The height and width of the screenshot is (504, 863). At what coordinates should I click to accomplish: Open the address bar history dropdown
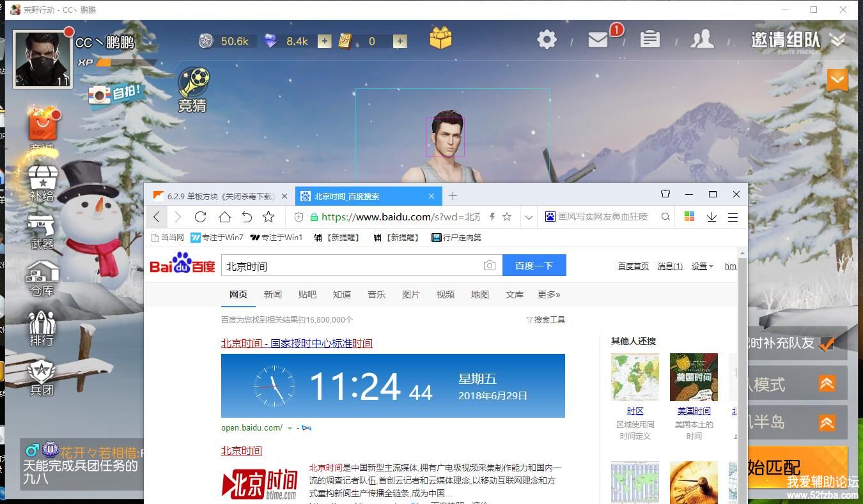[529, 217]
